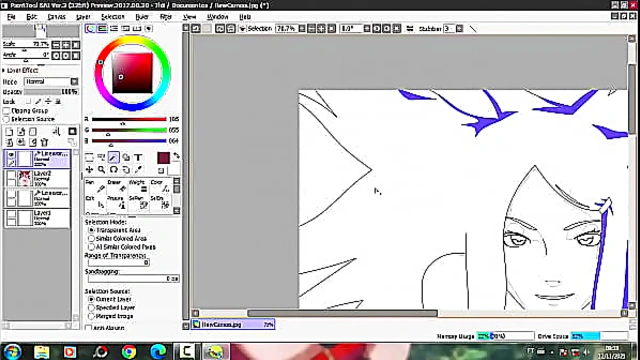Image resolution: width=640 pixels, height=360 pixels.
Task: Select the Pressure linework tool
Action: 117,202
